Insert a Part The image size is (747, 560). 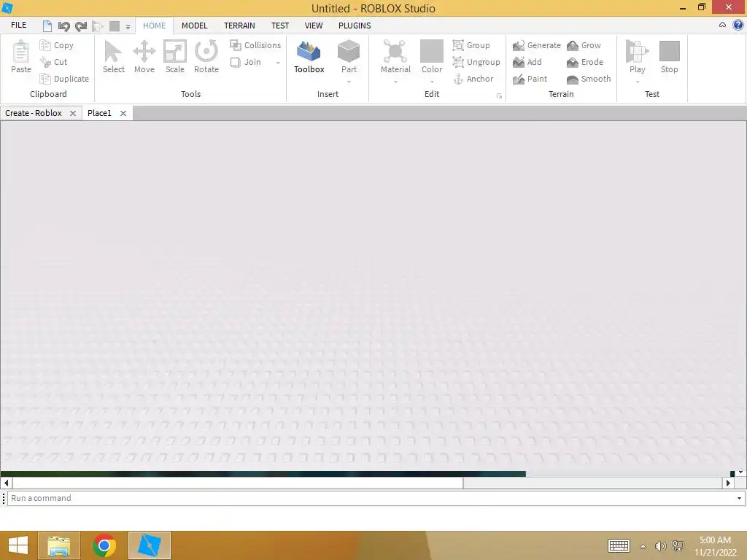[x=349, y=57]
